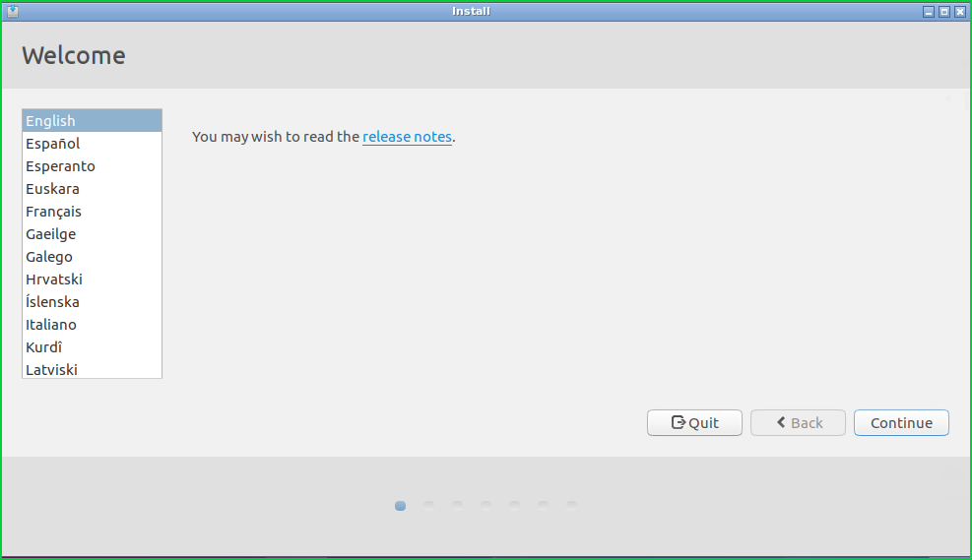Continue to the next installer step
Image resolution: width=972 pixels, height=560 pixels.
pyautogui.click(x=901, y=422)
